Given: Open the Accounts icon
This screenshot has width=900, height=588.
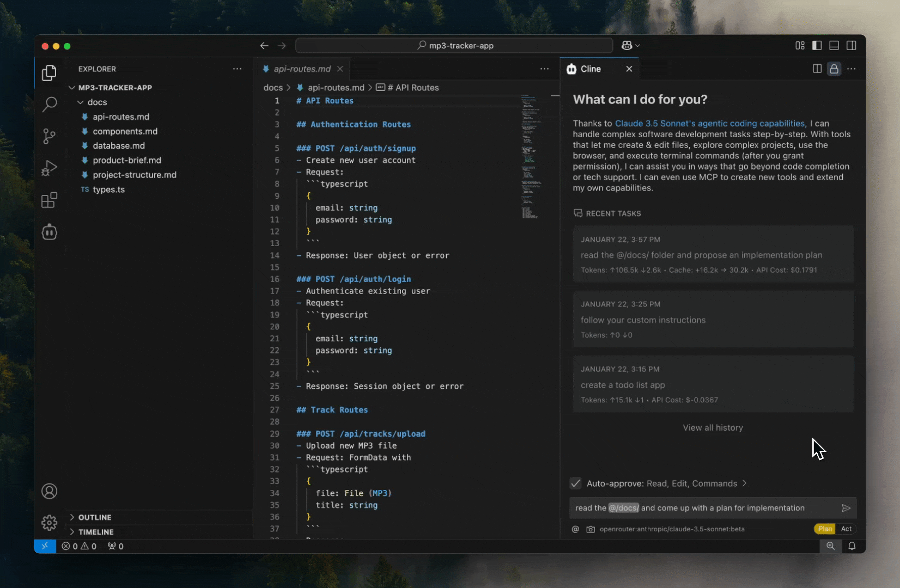Looking at the screenshot, I should [49, 492].
